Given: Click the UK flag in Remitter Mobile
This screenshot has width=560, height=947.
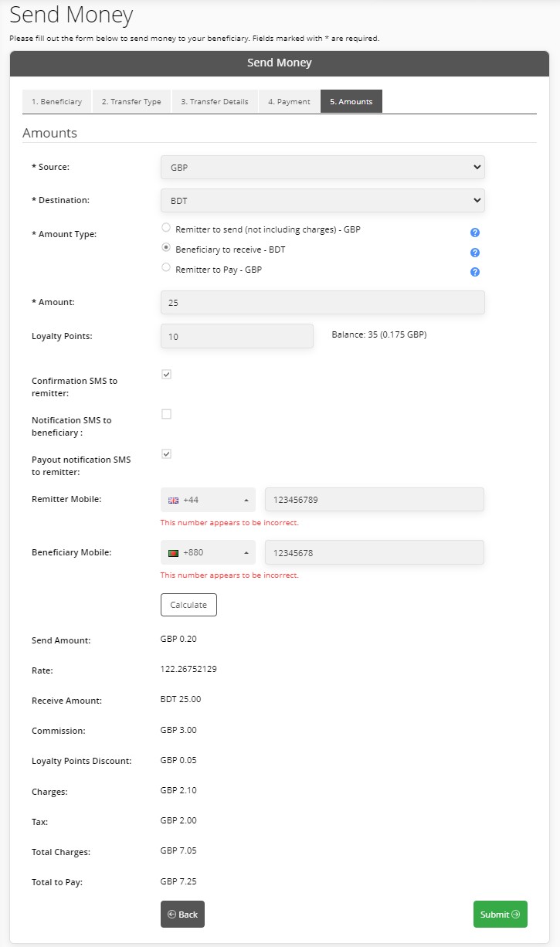Looking at the screenshot, I should click(x=173, y=501).
